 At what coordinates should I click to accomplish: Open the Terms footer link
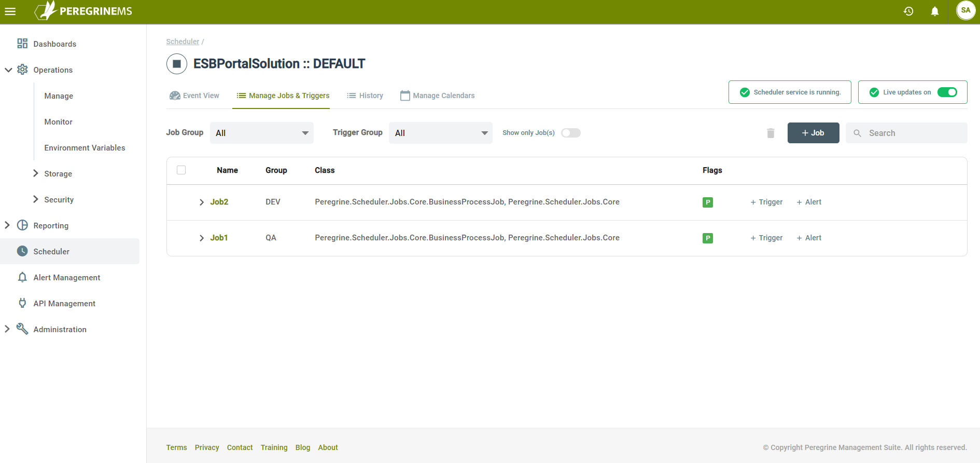[177, 447]
